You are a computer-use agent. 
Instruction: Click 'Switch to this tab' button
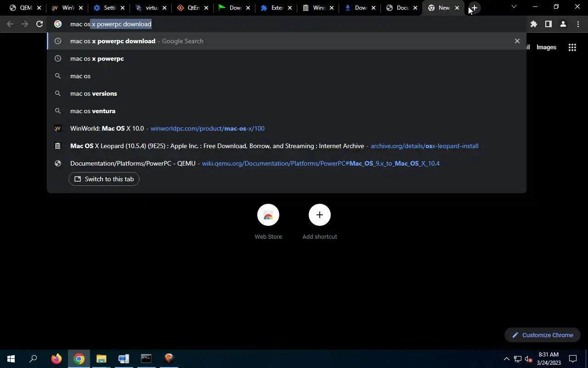[104, 179]
